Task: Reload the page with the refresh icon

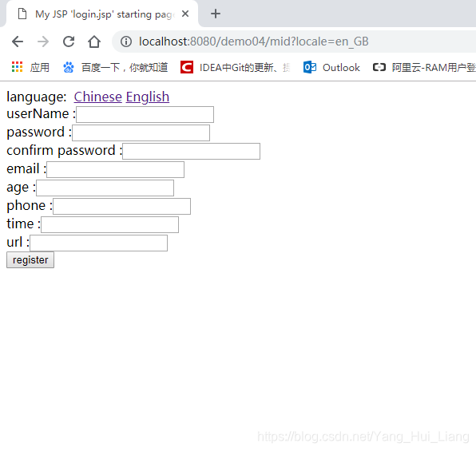Action: point(69,42)
